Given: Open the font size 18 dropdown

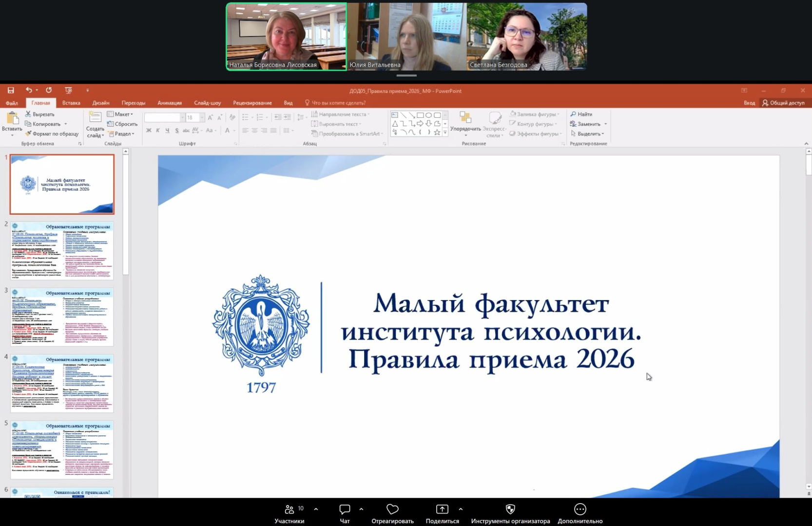Looking at the screenshot, I should click(x=202, y=117).
